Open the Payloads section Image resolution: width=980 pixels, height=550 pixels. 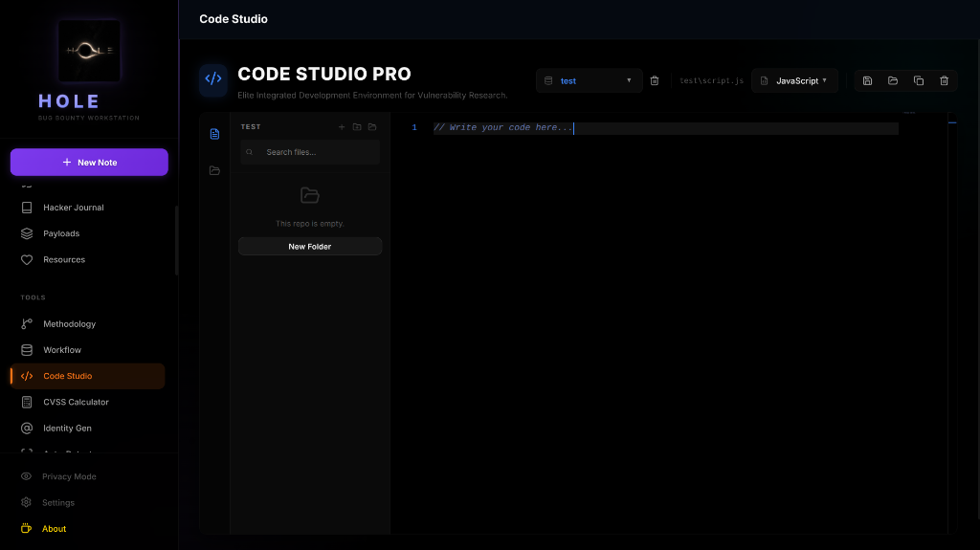(x=87, y=233)
